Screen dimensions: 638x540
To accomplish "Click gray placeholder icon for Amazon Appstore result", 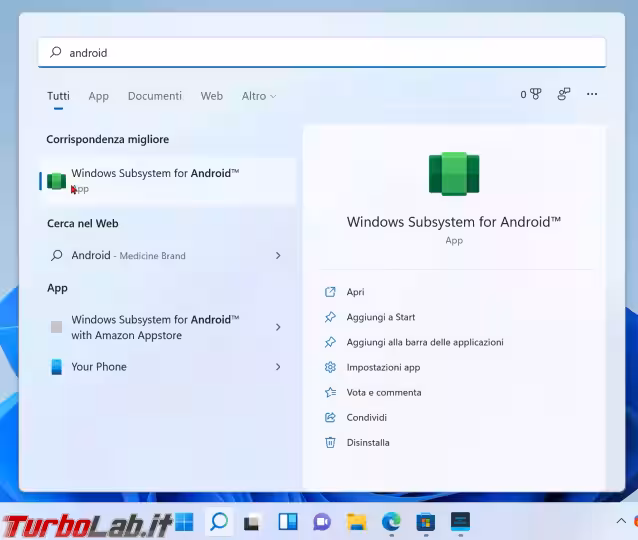I will pos(57,327).
